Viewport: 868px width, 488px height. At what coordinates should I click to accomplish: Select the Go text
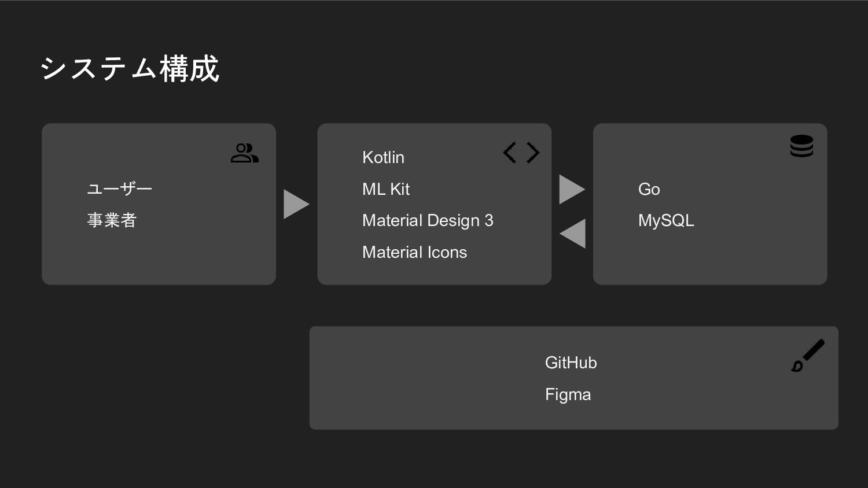pos(649,189)
